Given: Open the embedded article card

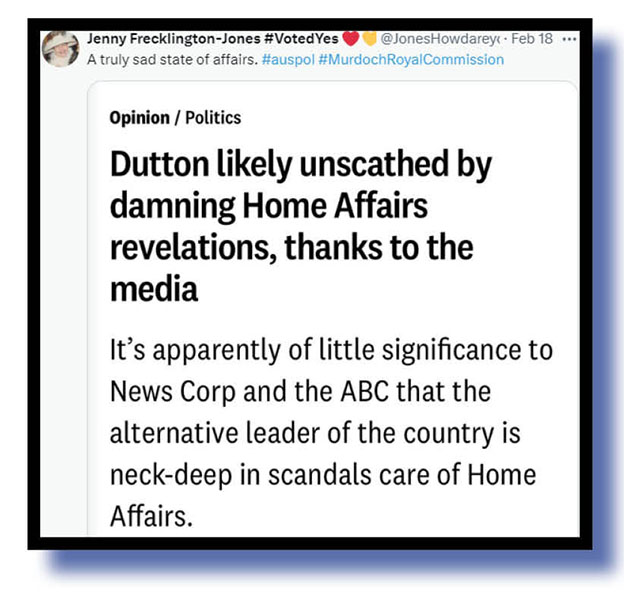Looking at the screenshot, I should (333, 308).
